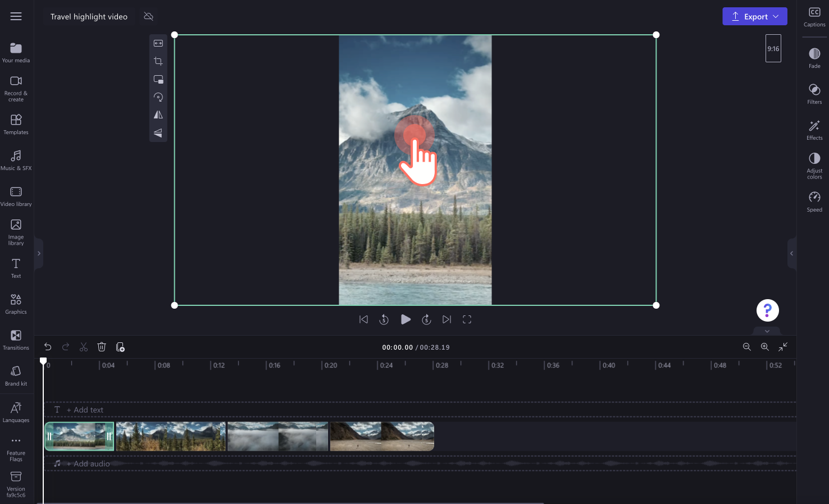Select the third foggy mountain clip
829x504 pixels.
tap(277, 436)
